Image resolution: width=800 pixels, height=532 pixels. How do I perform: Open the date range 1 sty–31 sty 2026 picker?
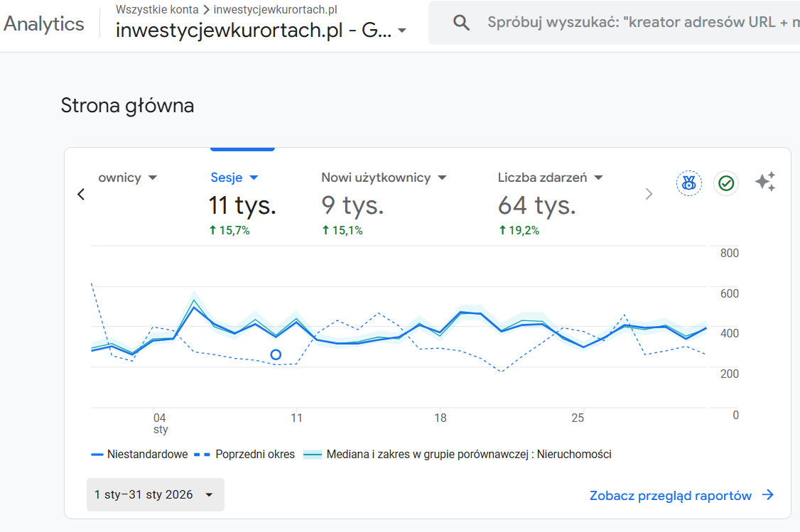155,494
